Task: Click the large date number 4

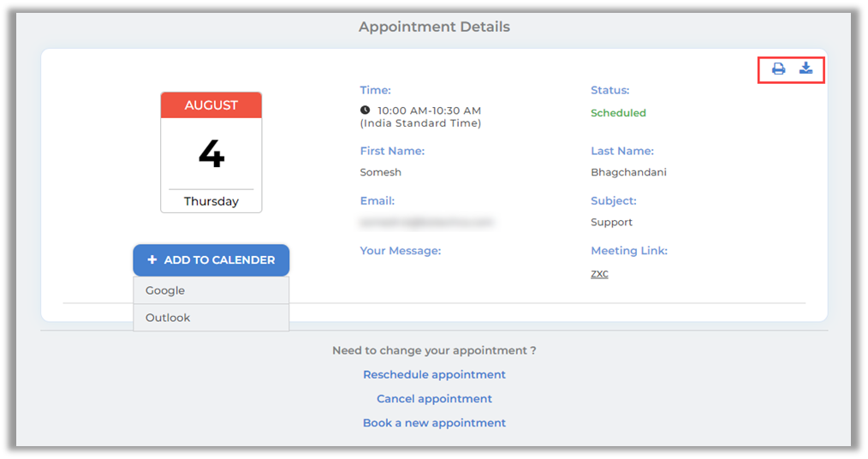Action: (211, 154)
